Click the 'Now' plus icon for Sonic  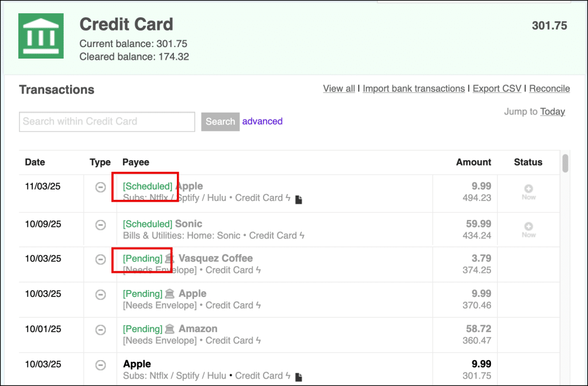tap(528, 227)
